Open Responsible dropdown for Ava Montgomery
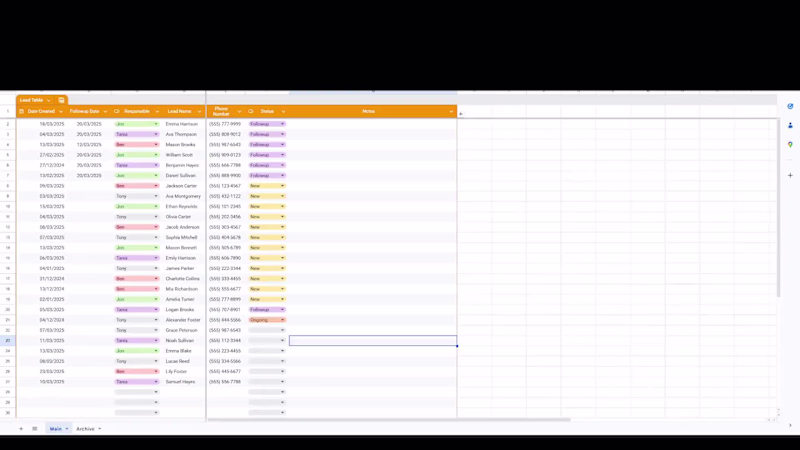The image size is (800, 450). click(x=156, y=196)
